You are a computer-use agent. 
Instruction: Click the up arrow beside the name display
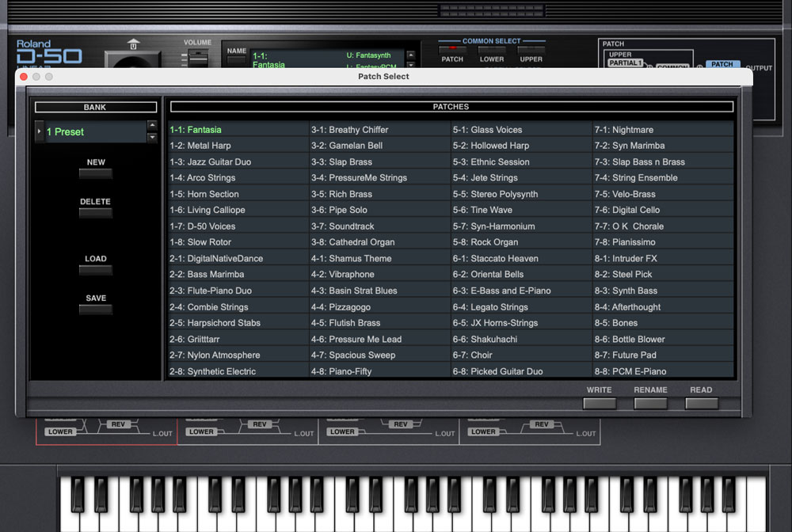pyautogui.click(x=410, y=55)
